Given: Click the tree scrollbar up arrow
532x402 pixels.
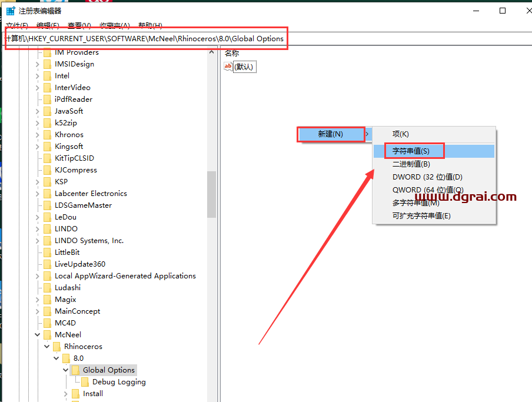Looking at the screenshot, I should [x=211, y=52].
